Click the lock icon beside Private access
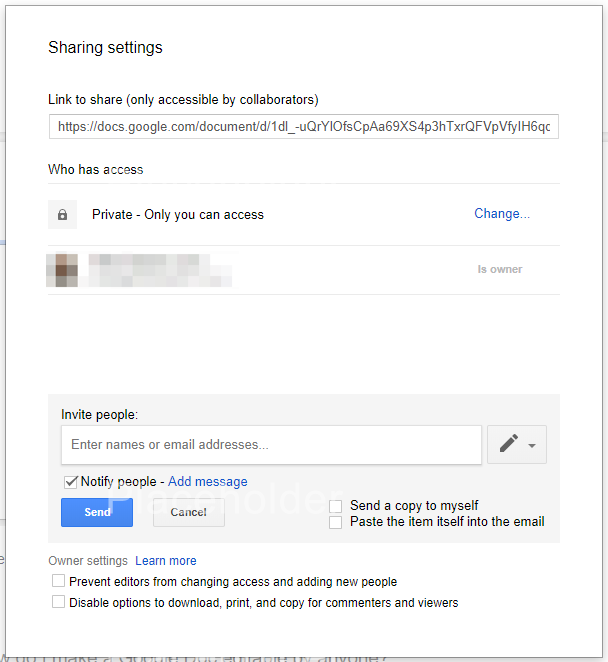The image size is (608, 662). tap(62, 215)
